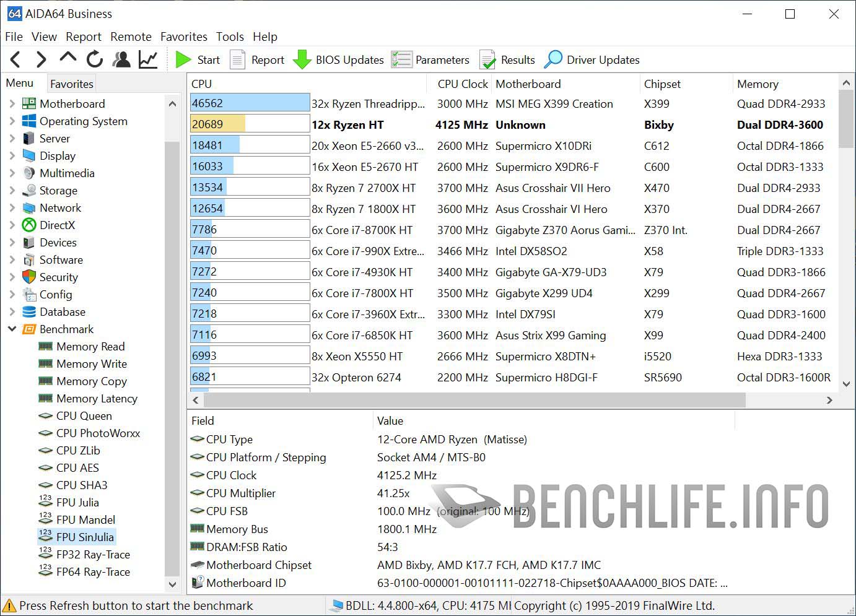Click the horizontal scrollbar right arrow
The height and width of the screenshot is (616, 856).
click(x=831, y=401)
